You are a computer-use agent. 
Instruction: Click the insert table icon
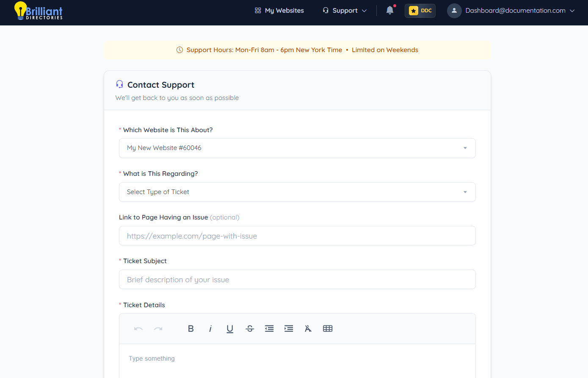point(328,328)
